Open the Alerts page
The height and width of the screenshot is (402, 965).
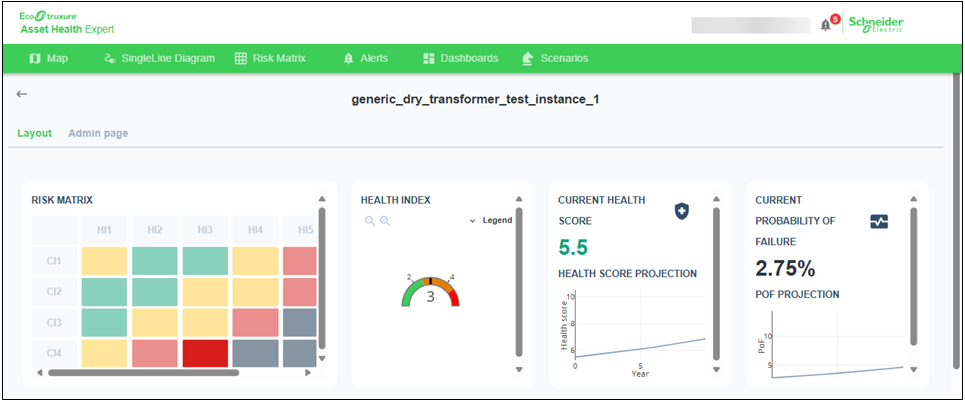click(x=365, y=58)
